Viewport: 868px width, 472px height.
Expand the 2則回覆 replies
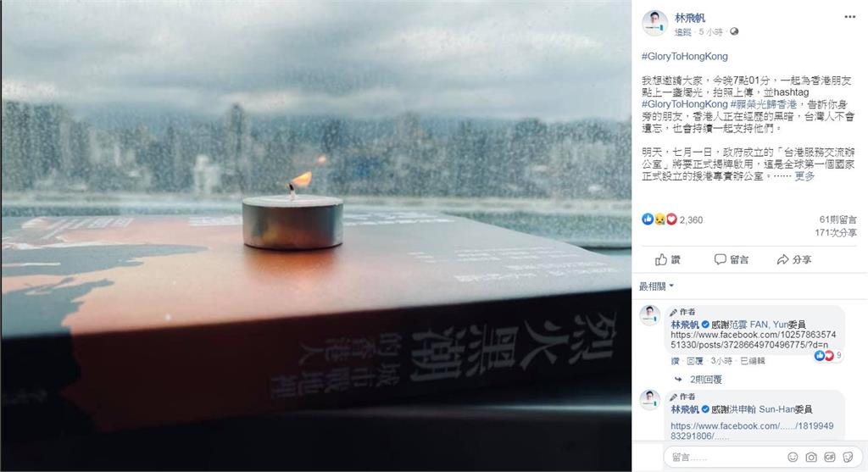[x=705, y=379]
